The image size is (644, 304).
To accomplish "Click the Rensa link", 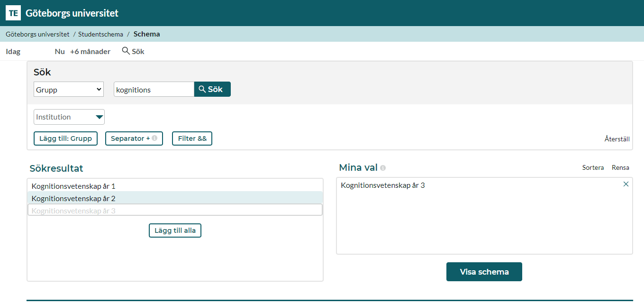I will pos(620,167).
